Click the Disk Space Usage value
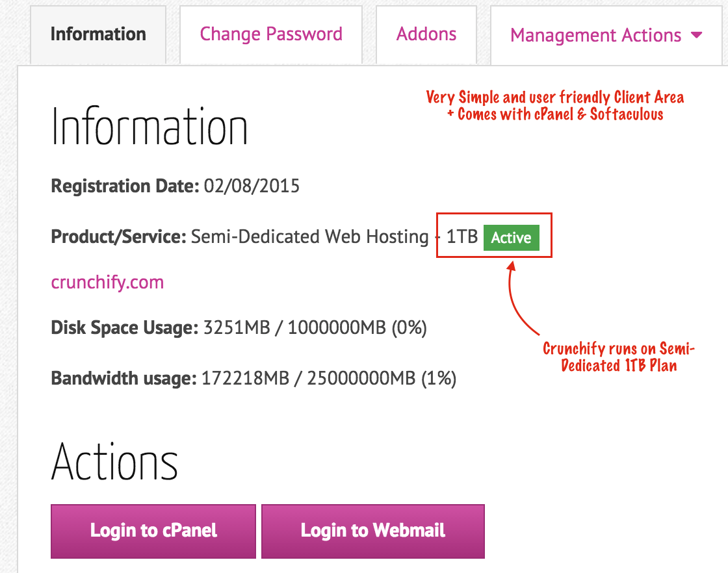 (315, 327)
